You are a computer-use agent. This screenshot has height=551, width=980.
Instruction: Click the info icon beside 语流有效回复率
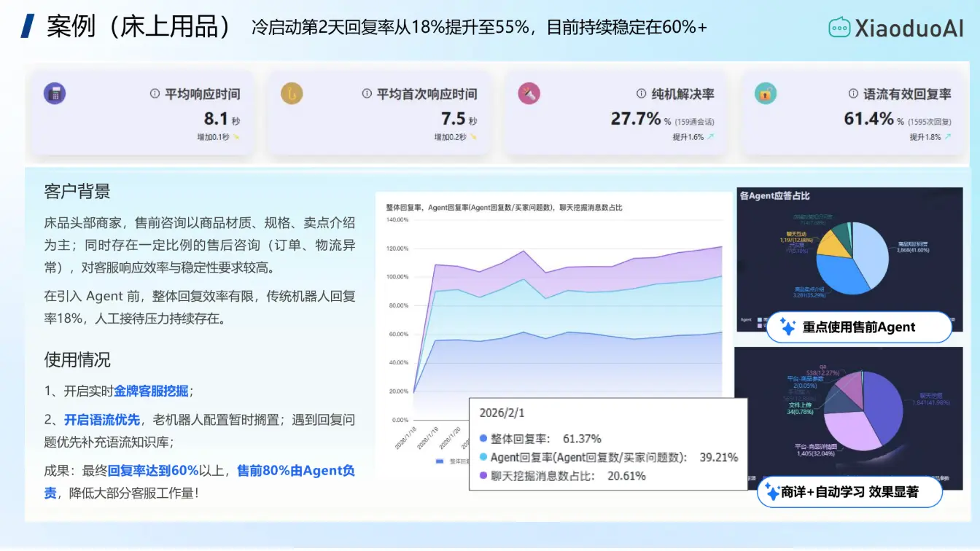coord(853,94)
